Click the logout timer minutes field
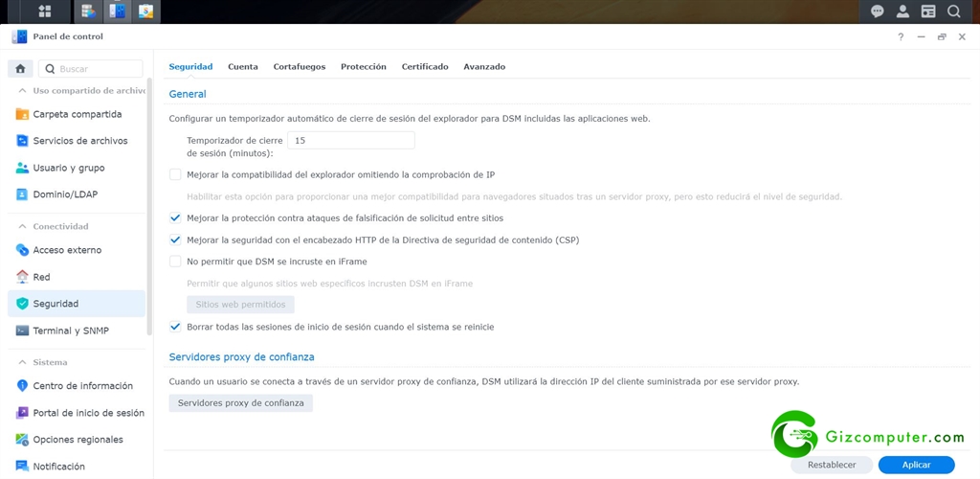 coord(350,141)
